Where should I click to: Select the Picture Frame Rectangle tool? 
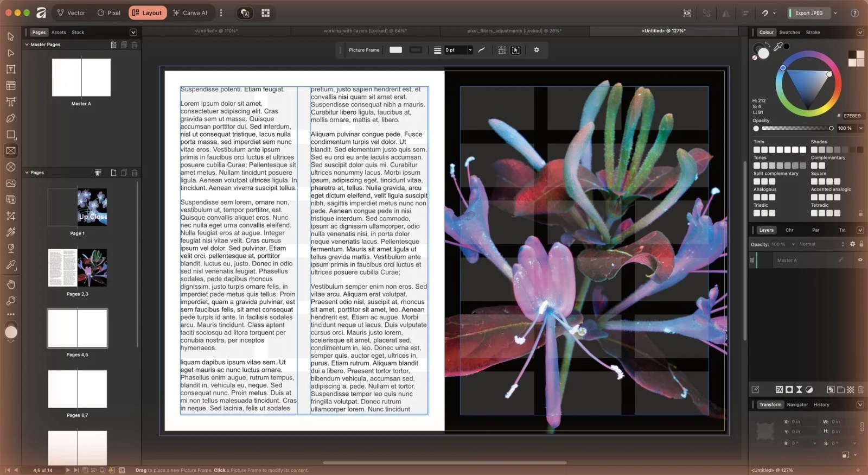click(10, 150)
